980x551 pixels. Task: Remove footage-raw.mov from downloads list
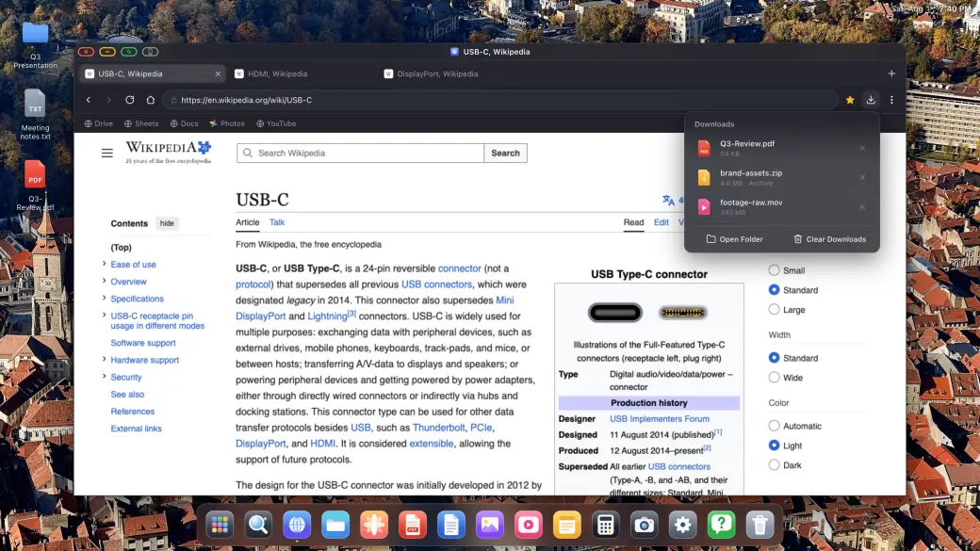[862, 207]
